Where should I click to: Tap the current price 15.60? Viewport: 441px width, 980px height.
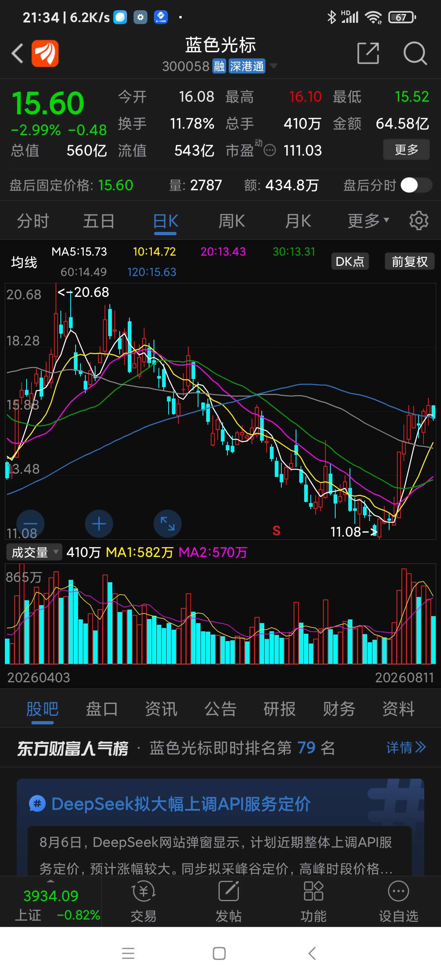click(48, 103)
